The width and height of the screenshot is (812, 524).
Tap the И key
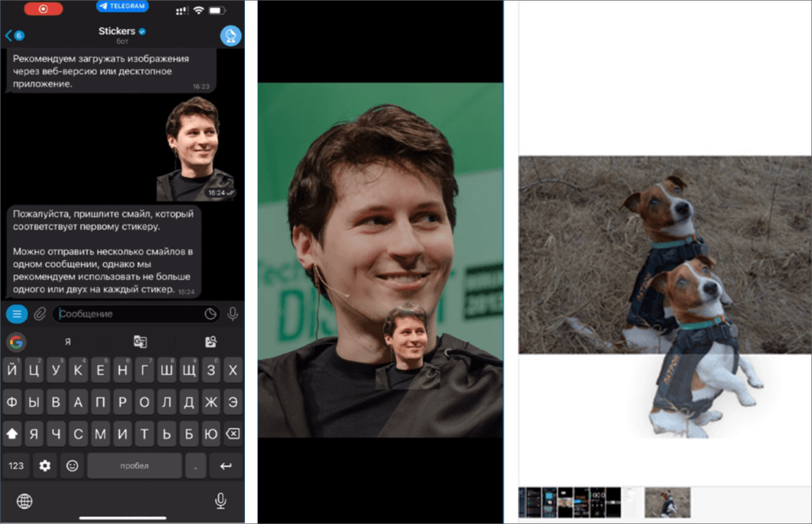(122, 434)
